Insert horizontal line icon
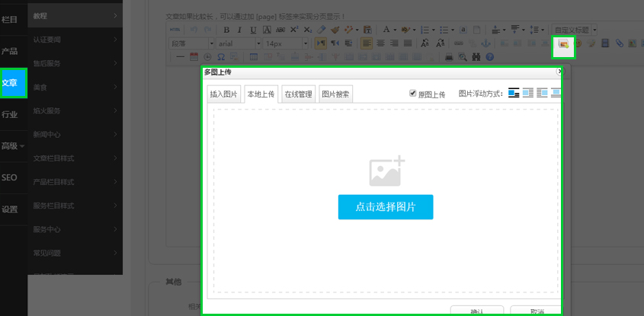Screen dimensions: 644x316 [x=181, y=56]
